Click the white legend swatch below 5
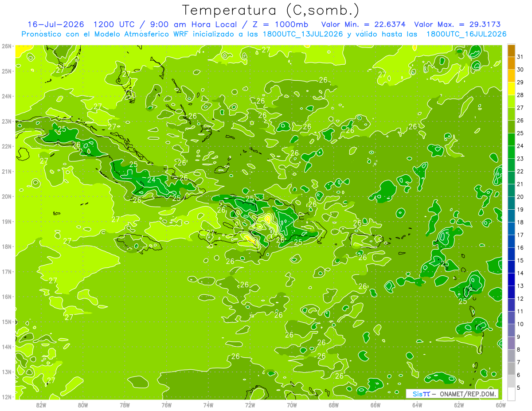532x411 pixels. pos(511,394)
